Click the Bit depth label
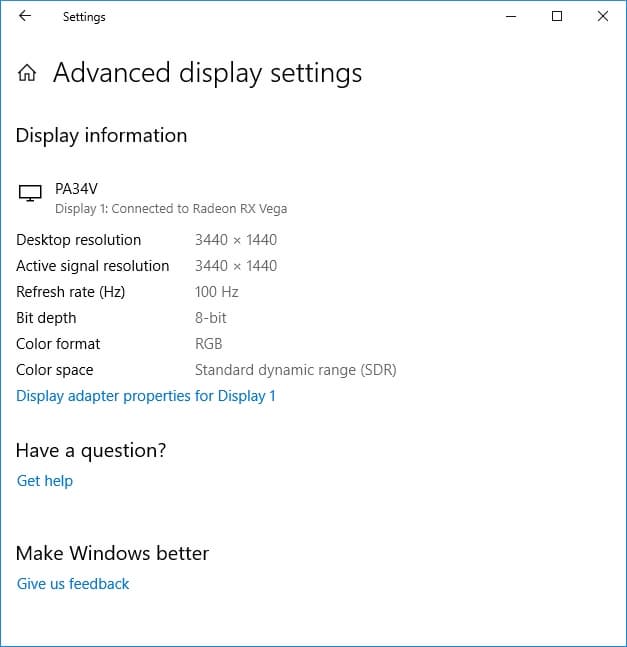Screen dimensions: 627x647 click(x=46, y=318)
